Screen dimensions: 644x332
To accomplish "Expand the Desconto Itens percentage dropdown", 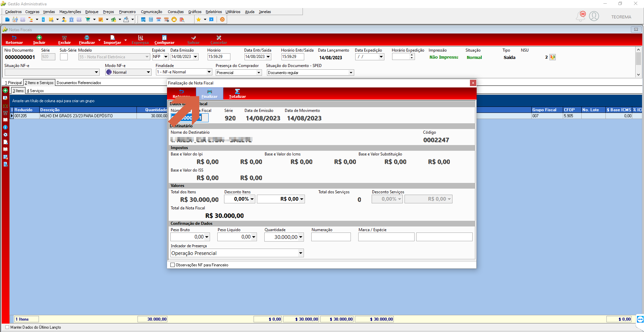I will [252, 199].
